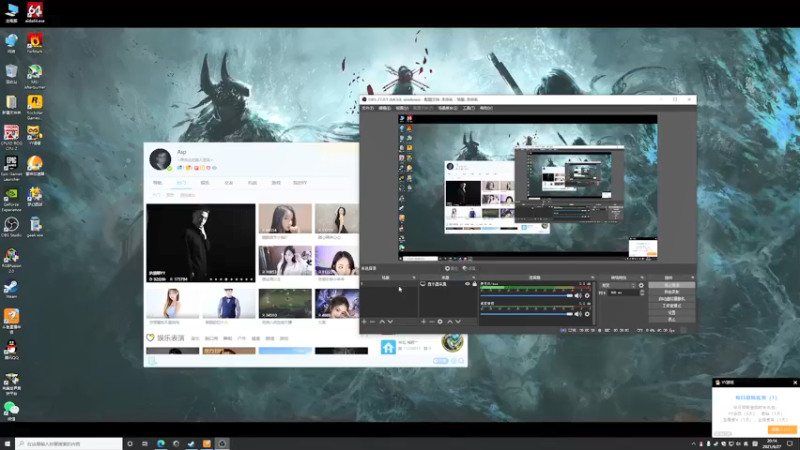Open the Edit menu in OBS
The width and height of the screenshot is (800, 450).
click(x=385, y=108)
